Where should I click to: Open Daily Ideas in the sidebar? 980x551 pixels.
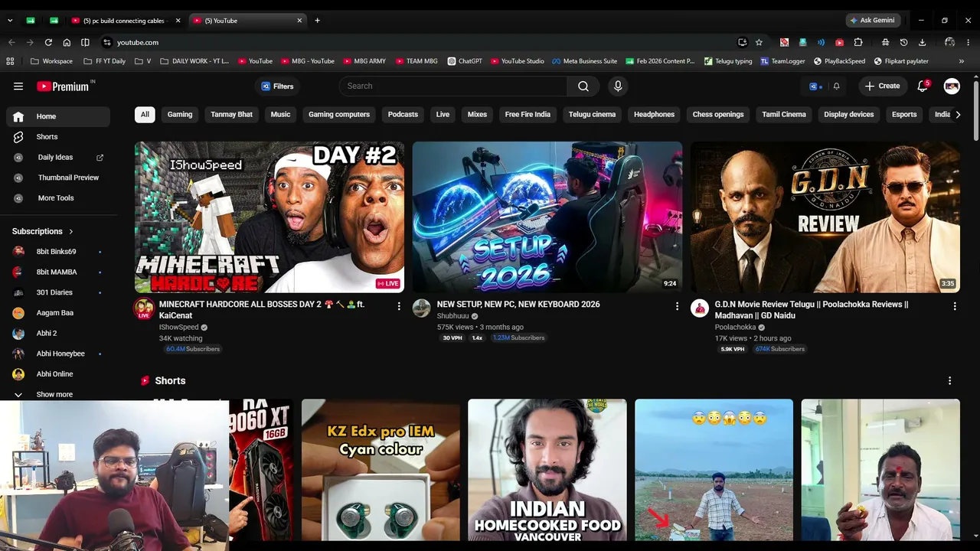[x=58, y=158]
